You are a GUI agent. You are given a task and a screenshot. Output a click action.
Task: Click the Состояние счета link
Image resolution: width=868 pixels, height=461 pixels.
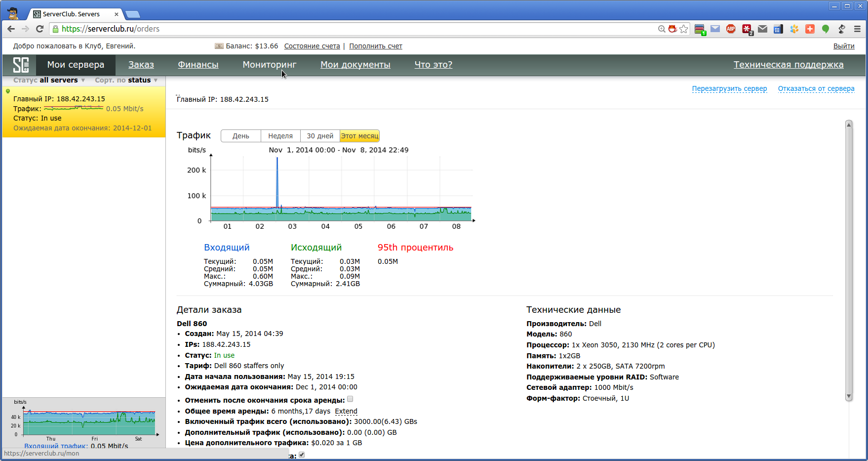312,46
